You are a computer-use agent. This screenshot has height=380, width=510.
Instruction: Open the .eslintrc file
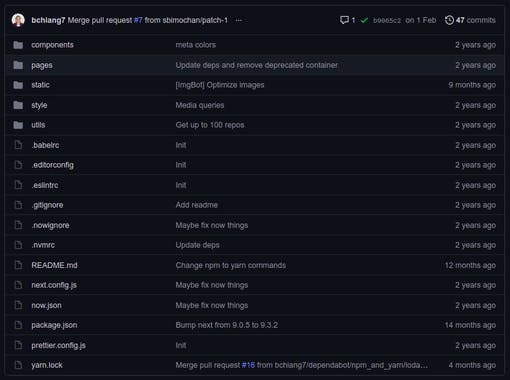pos(45,185)
